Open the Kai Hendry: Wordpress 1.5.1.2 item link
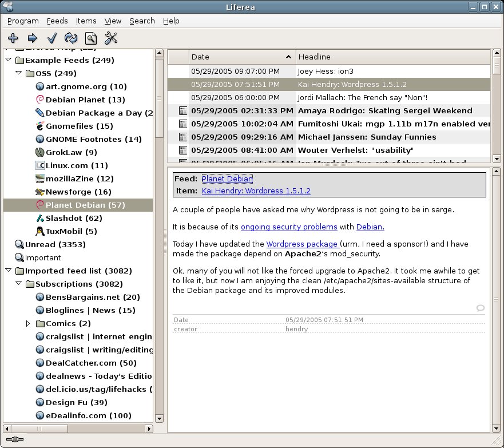Viewport: 504px width, 448px height. 256,191
